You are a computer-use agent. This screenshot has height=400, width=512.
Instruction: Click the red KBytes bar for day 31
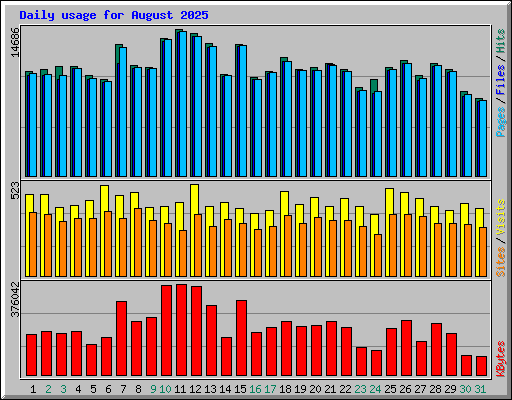point(482,366)
